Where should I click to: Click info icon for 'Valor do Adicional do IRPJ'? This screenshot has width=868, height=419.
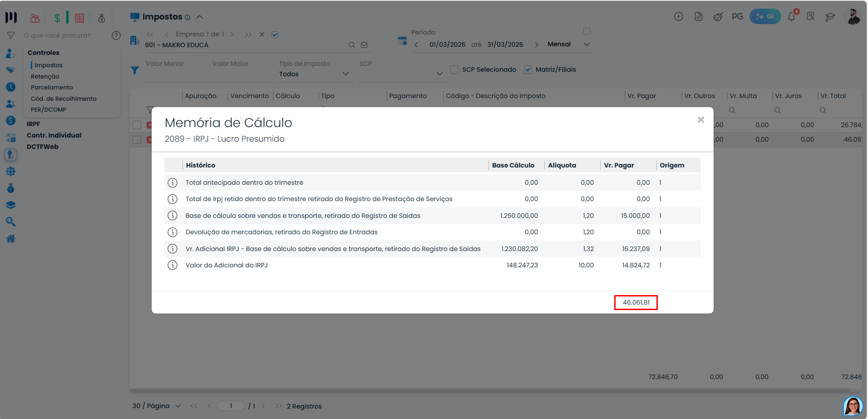(x=173, y=265)
